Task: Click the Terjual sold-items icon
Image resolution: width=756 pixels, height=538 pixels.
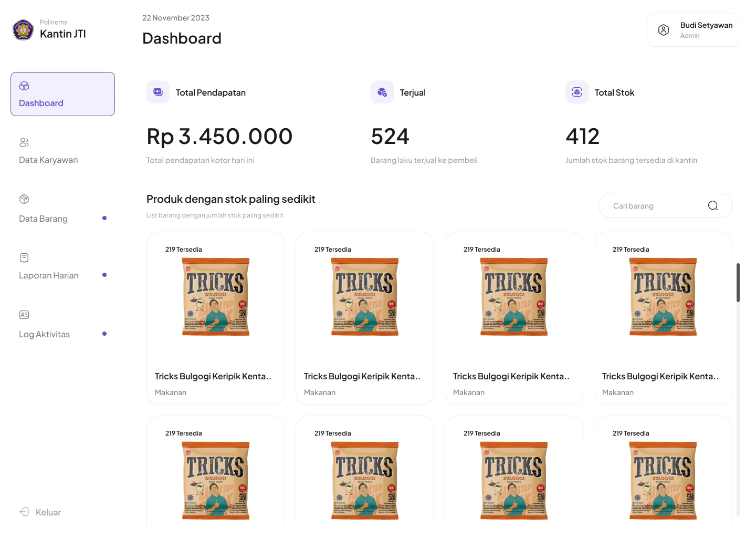Action: (382, 92)
